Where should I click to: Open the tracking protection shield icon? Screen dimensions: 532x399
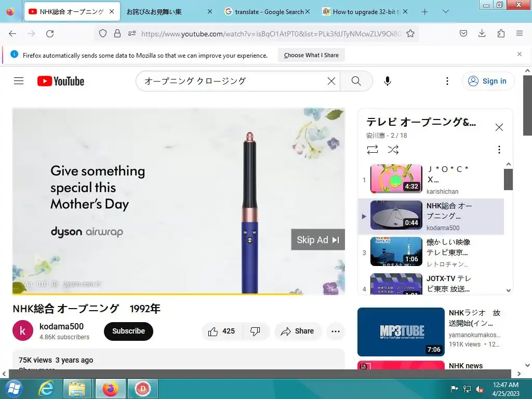(x=103, y=33)
